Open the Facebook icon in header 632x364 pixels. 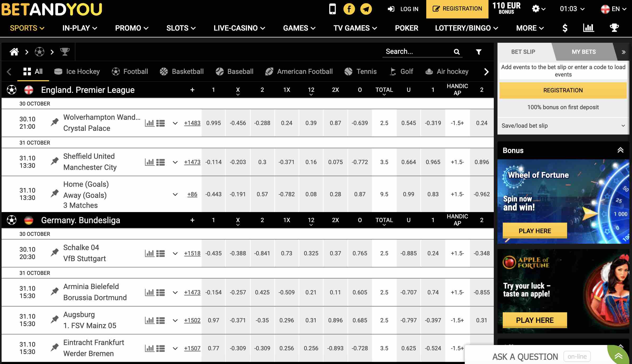pos(349,9)
